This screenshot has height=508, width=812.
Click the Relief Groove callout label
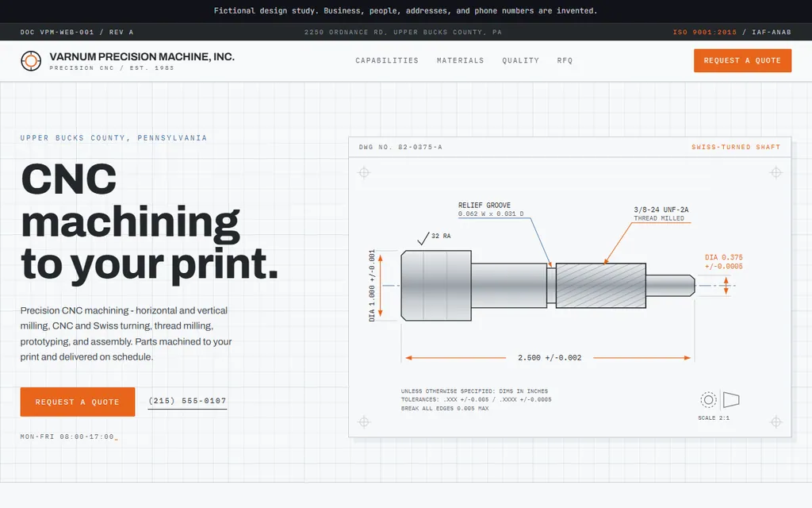pyautogui.click(x=491, y=209)
